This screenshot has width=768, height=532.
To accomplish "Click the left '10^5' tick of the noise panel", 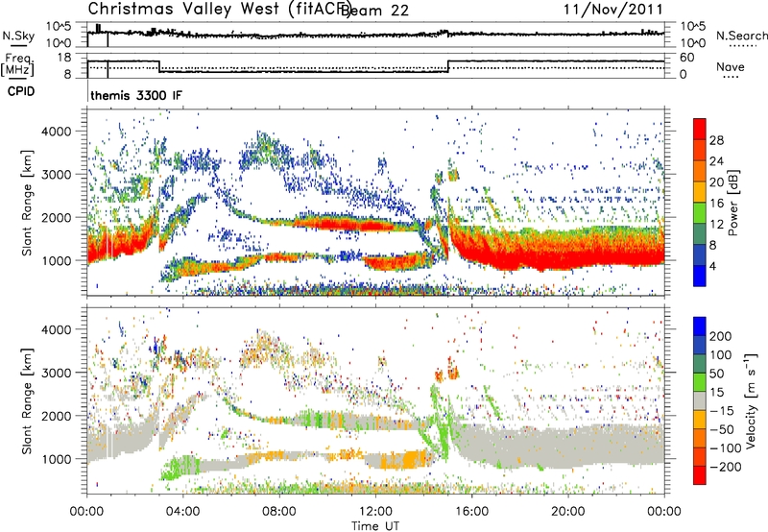I will click(60, 27).
